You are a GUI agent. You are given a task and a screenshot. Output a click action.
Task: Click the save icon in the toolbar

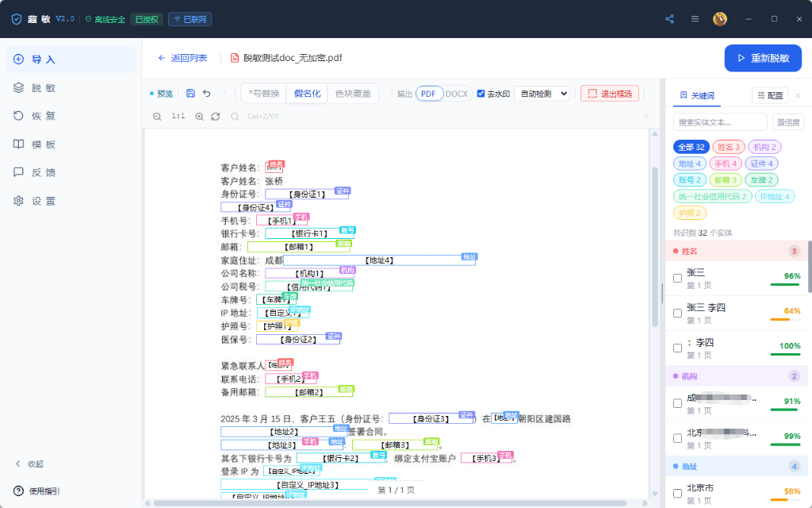(x=190, y=94)
